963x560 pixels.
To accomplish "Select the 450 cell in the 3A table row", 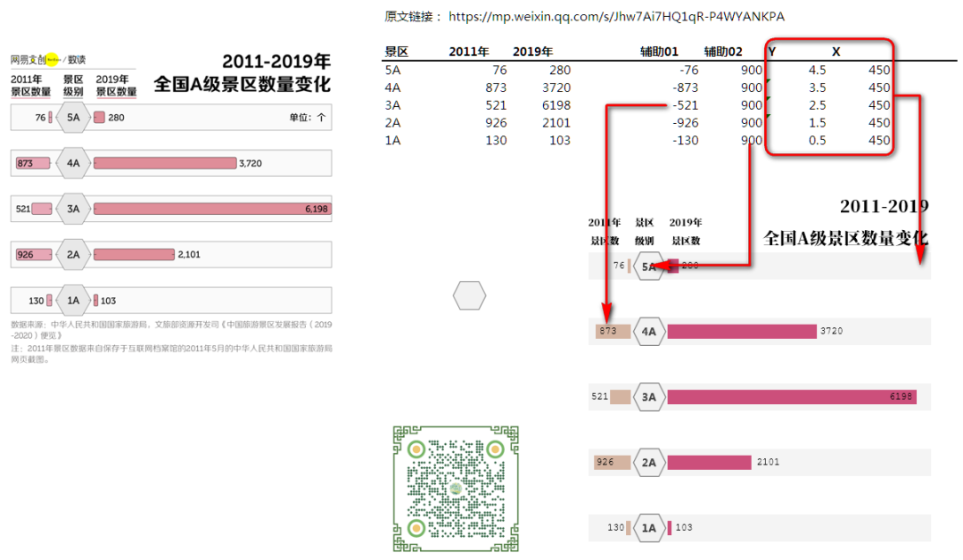I will pos(879,105).
